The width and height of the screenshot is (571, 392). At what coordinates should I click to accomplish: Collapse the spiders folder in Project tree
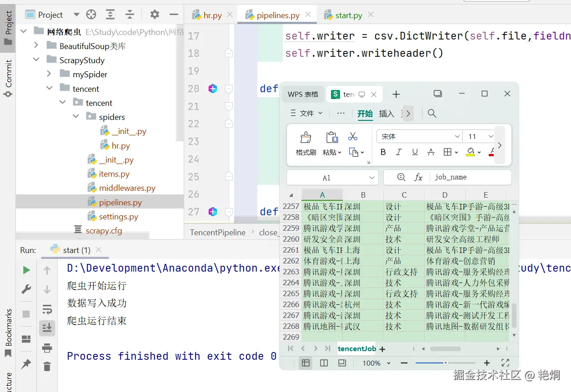[x=76, y=117]
